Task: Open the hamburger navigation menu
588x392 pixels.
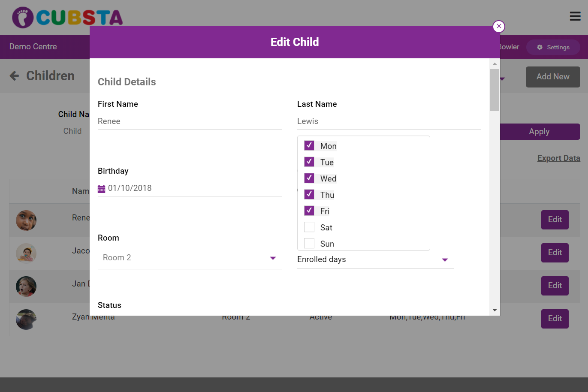Action: pos(575,16)
